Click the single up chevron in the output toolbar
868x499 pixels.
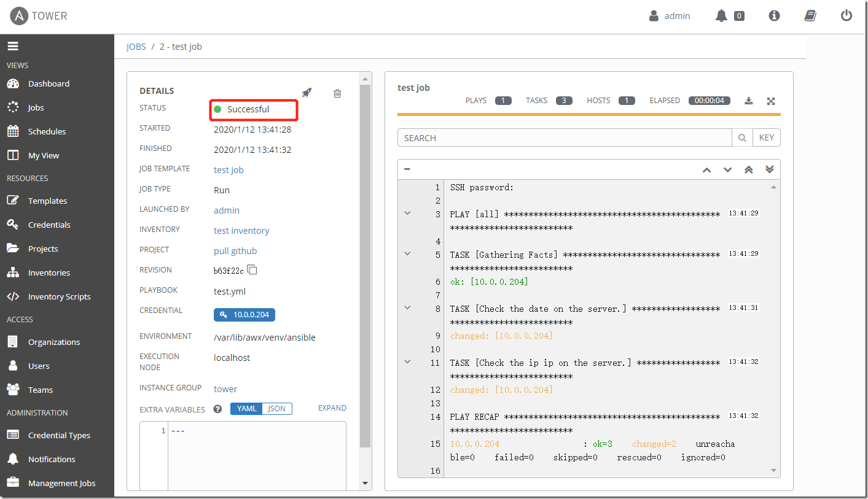[x=706, y=170]
